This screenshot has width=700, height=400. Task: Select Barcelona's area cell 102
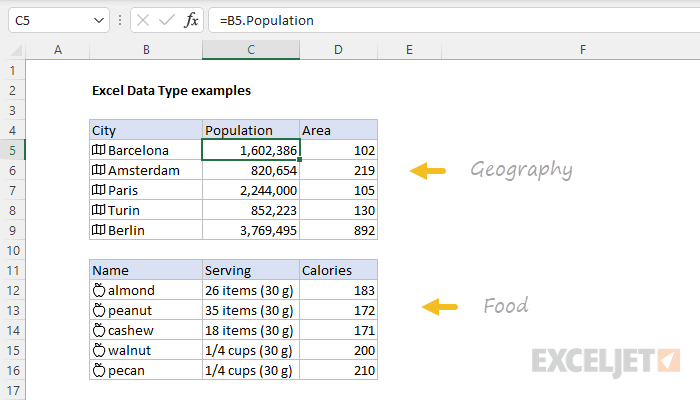click(x=338, y=150)
